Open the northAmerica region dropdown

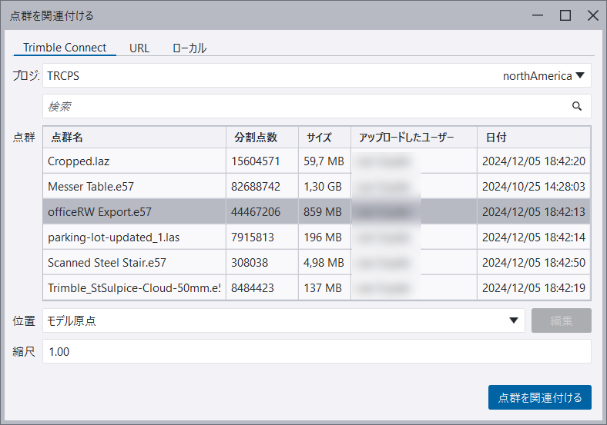tap(546, 75)
